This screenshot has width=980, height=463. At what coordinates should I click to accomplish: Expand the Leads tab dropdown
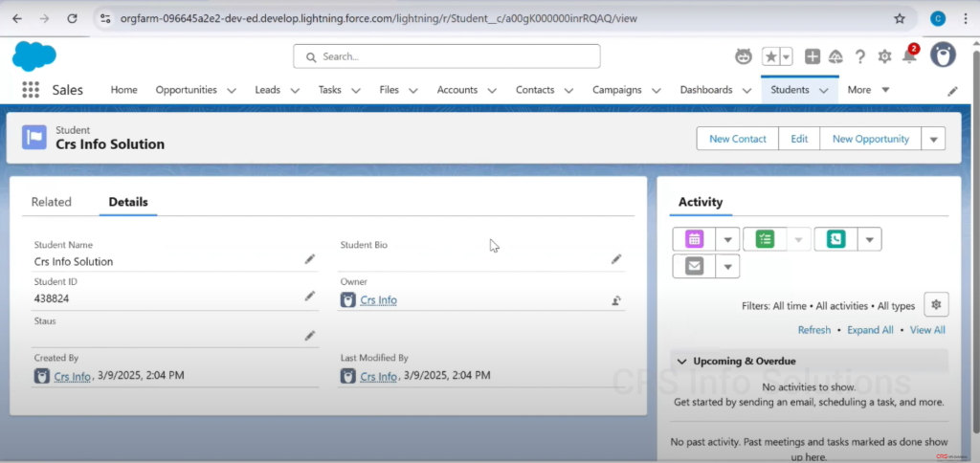click(295, 91)
